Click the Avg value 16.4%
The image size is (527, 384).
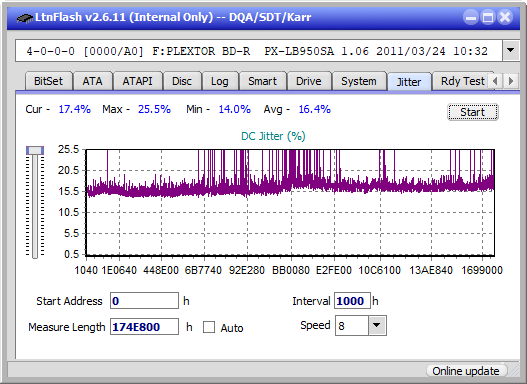pyautogui.click(x=315, y=109)
